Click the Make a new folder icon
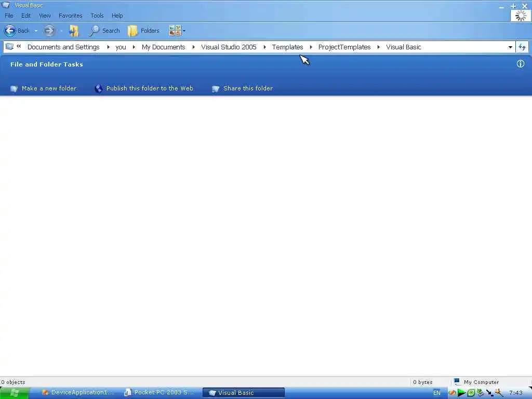This screenshot has height=399, width=532. click(14, 88)
